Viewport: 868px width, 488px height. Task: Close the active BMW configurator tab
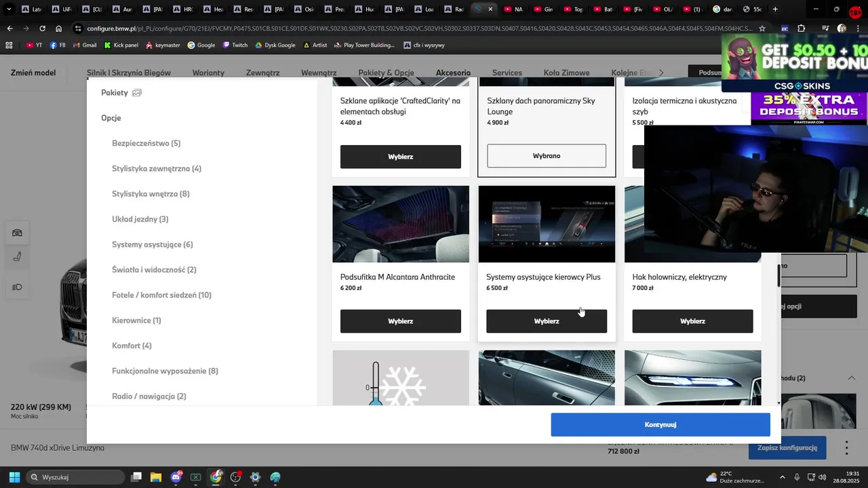click(x=490, y=9)
